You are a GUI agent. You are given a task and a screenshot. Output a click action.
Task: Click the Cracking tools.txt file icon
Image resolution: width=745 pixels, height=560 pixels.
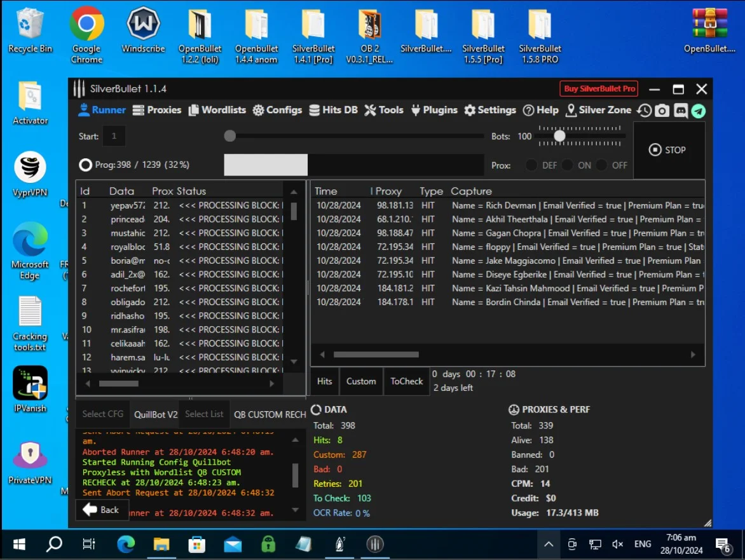pyautogui.click(x=30, y=324)
